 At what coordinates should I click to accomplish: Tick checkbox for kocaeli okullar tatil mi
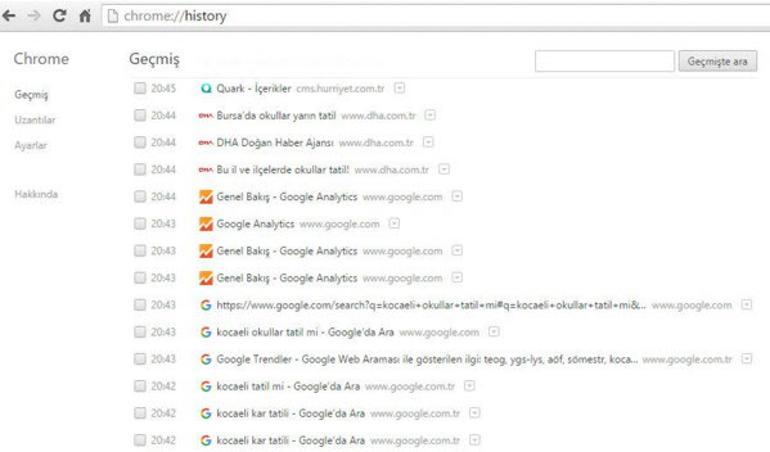[x=139, y=331]
